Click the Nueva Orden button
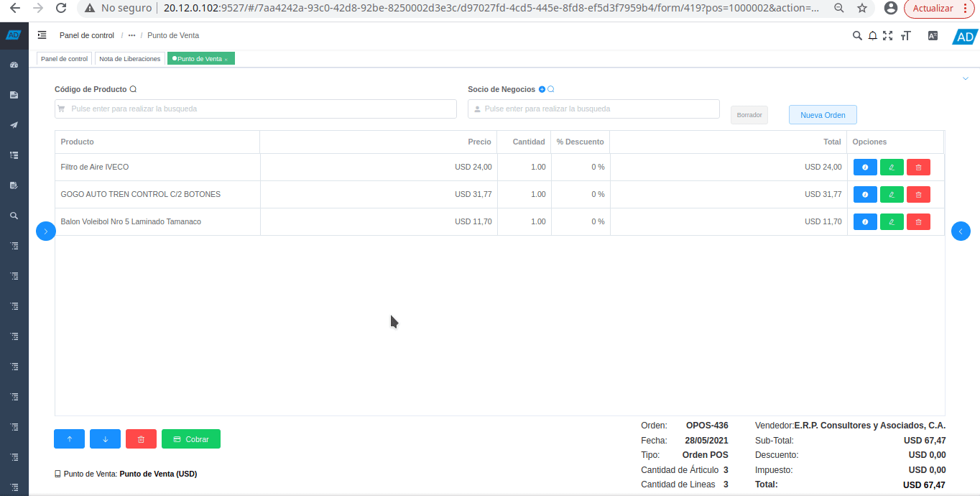Viewport: 980px width, 496px height. pyautogui.click(x=823, y=115)
